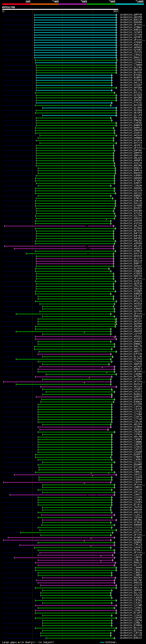Click the cyan ~100% identity legend segment

pos(130,4)
